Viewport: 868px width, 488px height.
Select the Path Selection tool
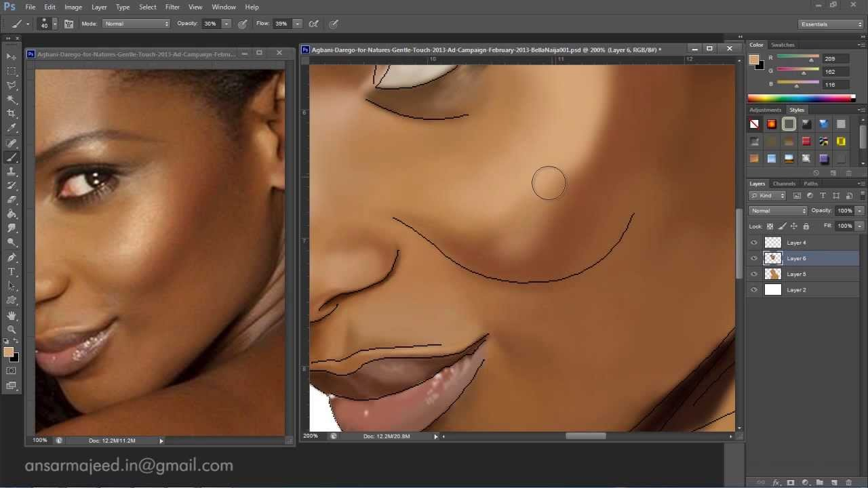12,286
